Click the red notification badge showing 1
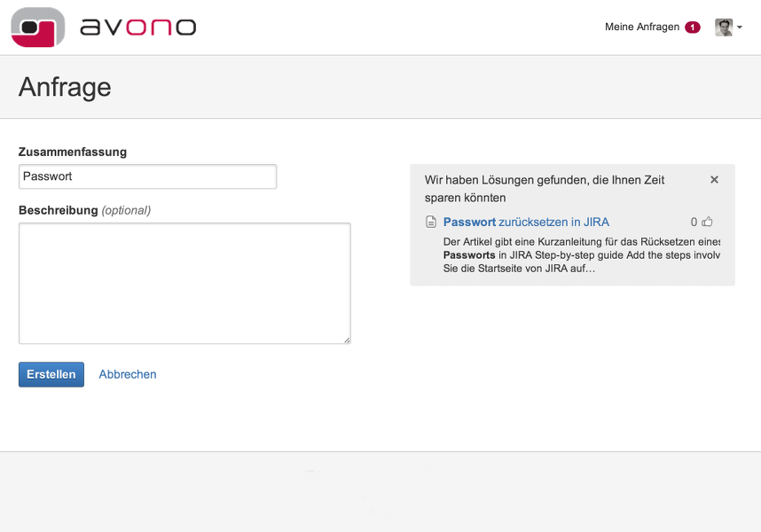This screenshot has height=532, width=761. click(x=692, y=27)
